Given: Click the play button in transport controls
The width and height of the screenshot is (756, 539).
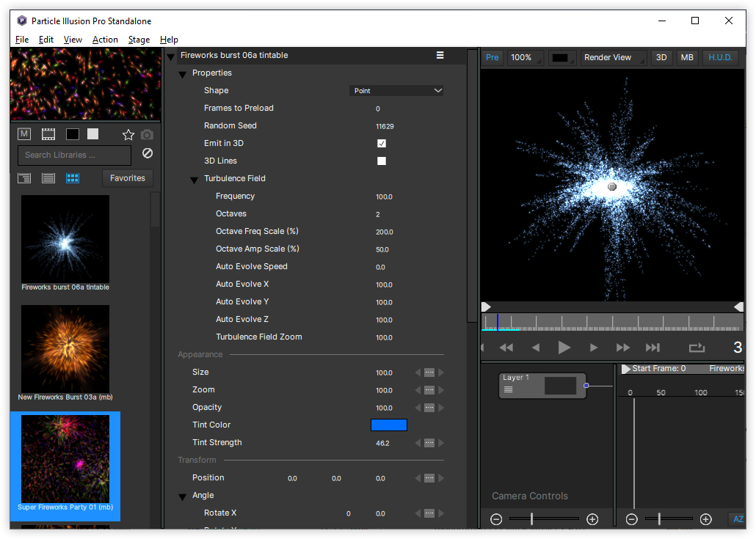Looking at the screenshot, I should 564,348.
